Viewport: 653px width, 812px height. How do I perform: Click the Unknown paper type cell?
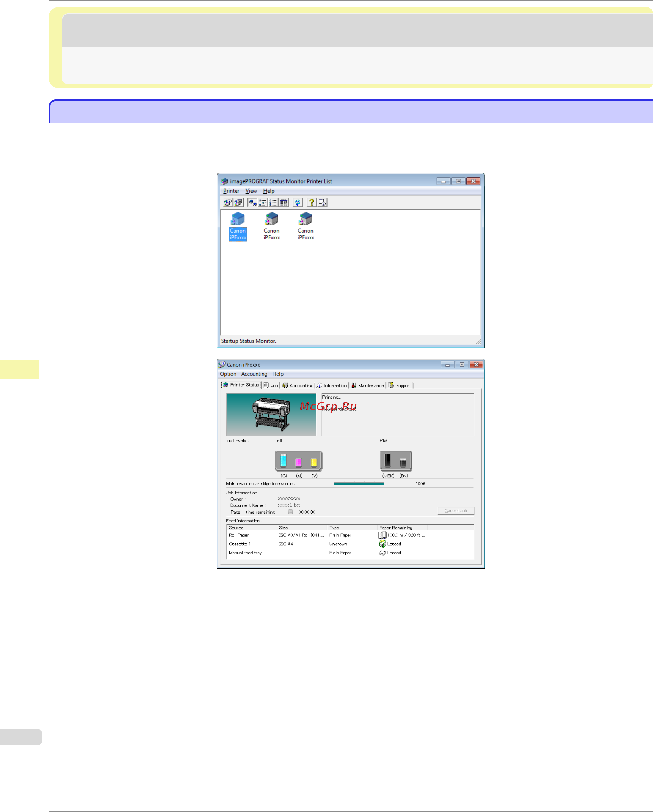338,544
